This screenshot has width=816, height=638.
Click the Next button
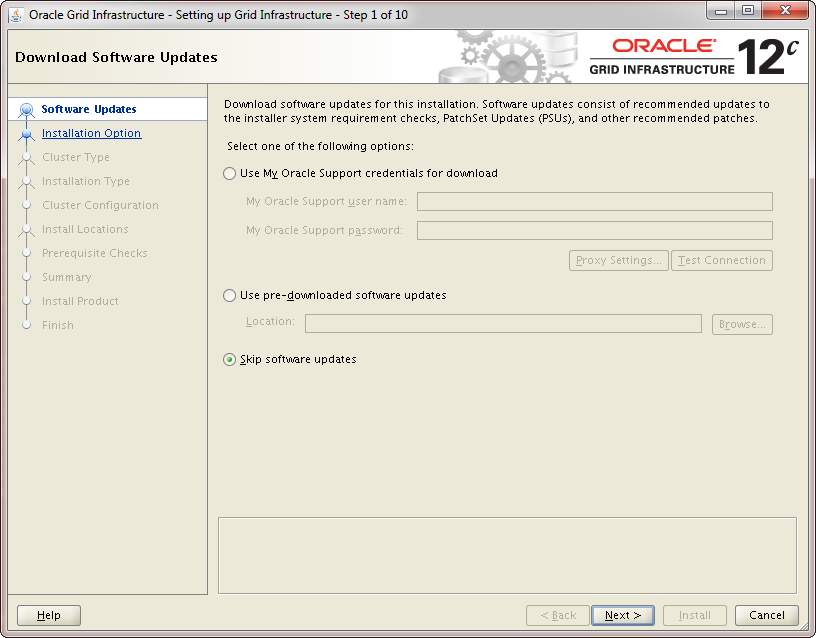tap(622, 616)
